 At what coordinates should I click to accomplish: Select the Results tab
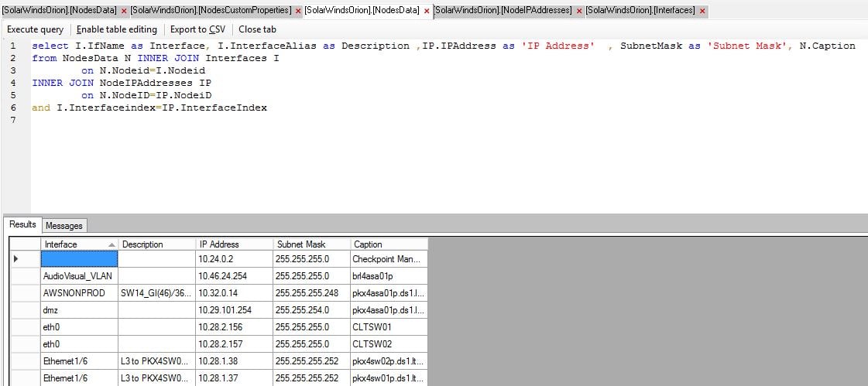(22, 224)
